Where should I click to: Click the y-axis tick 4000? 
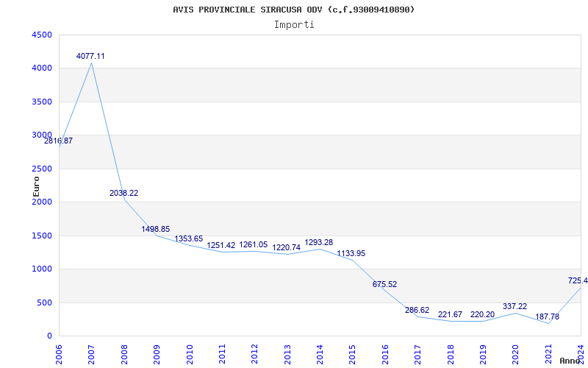(x=42, y=68)
